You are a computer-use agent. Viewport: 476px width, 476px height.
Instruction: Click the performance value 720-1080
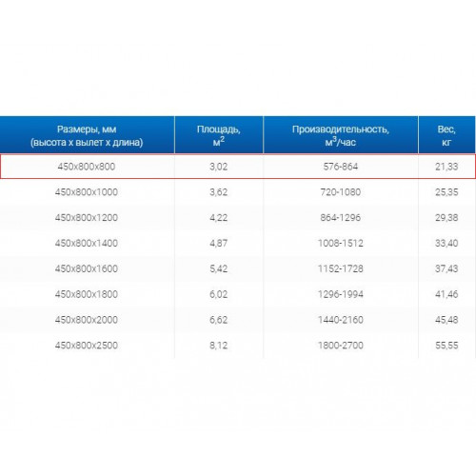341,192
